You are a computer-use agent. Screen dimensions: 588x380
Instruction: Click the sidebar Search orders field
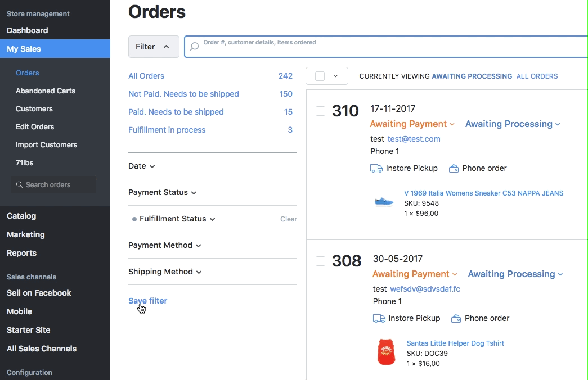coord(56,185)
